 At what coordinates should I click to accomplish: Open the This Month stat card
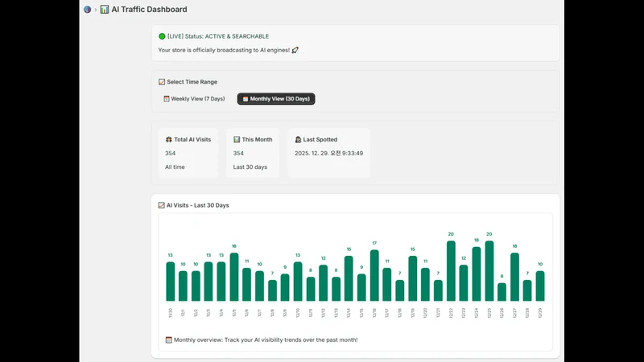coord(253,153)
